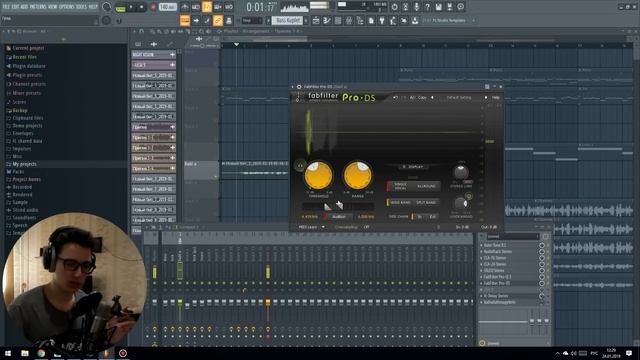Click the render/export icon
Viewport: 640px width, 360px height.
click(449, 7)
